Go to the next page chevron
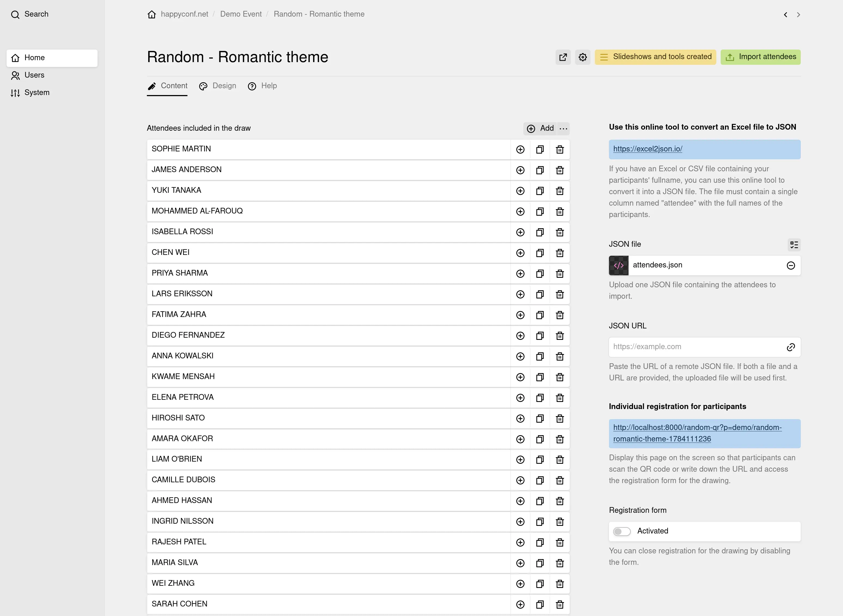This screenshot has width=843, height=616. coord(798,14)
